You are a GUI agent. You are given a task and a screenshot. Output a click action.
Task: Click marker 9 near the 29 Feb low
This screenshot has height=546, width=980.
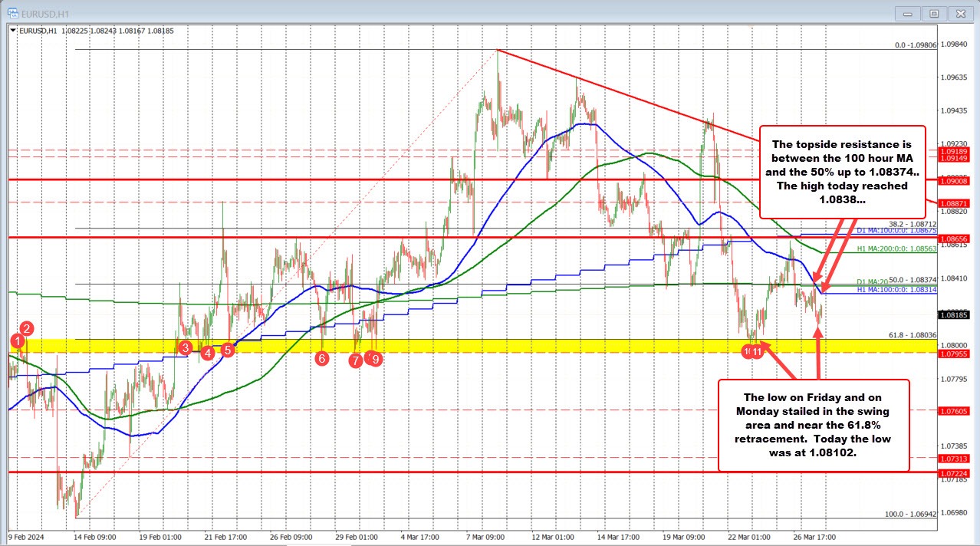point(376,358)
